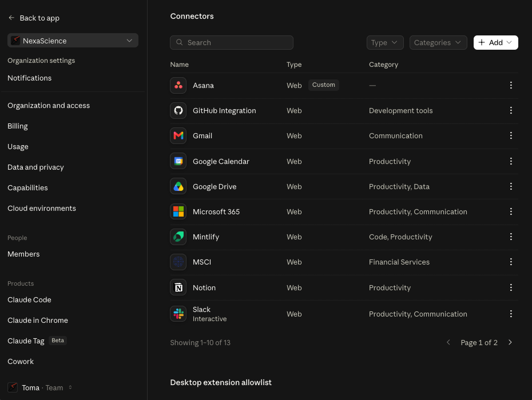Click the Custom badge on Asana
Viewport: 532px width, 400px height.
[323, 85]
